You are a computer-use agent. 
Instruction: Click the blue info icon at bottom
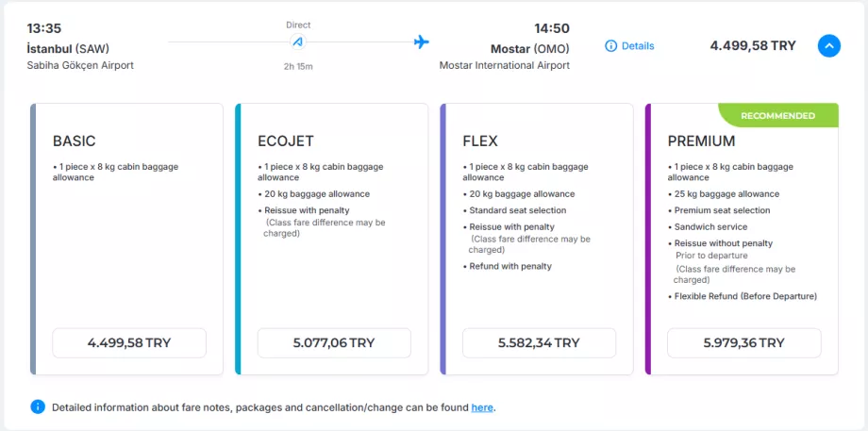click(x=38, y=406)
